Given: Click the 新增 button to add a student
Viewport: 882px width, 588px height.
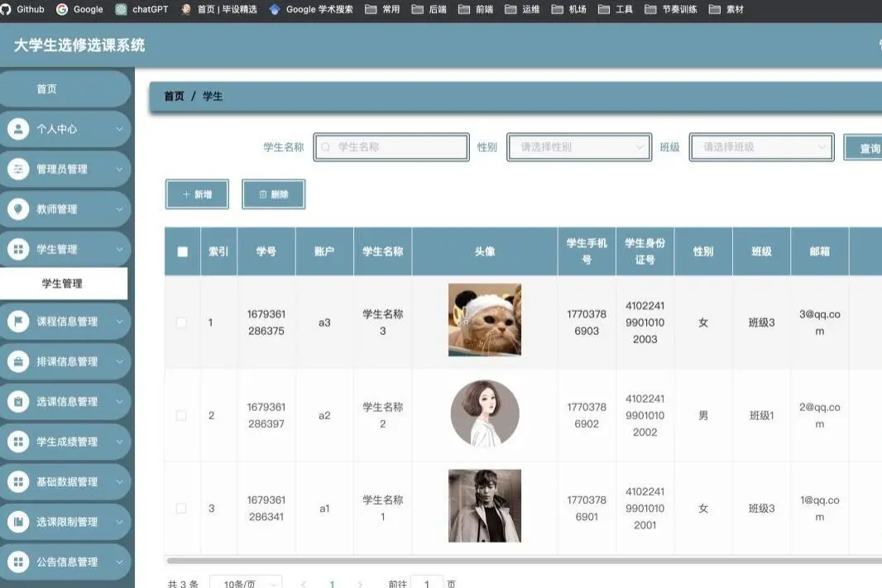Looking at the screenshot, I should pos(197,194).
